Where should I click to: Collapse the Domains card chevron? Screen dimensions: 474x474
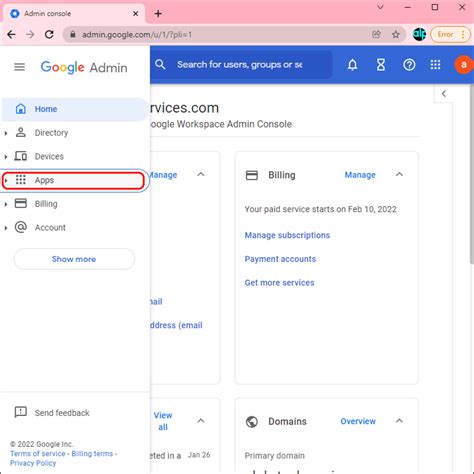coord(399,421)
